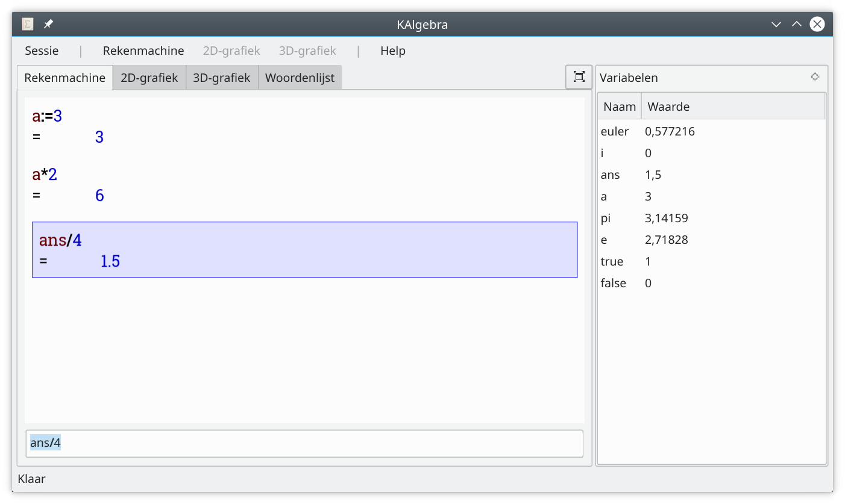Open the disabled 3D-grafiek menu
Image resolution: width=845 pixels, height=504 pixels.
[x=307, y=51]
